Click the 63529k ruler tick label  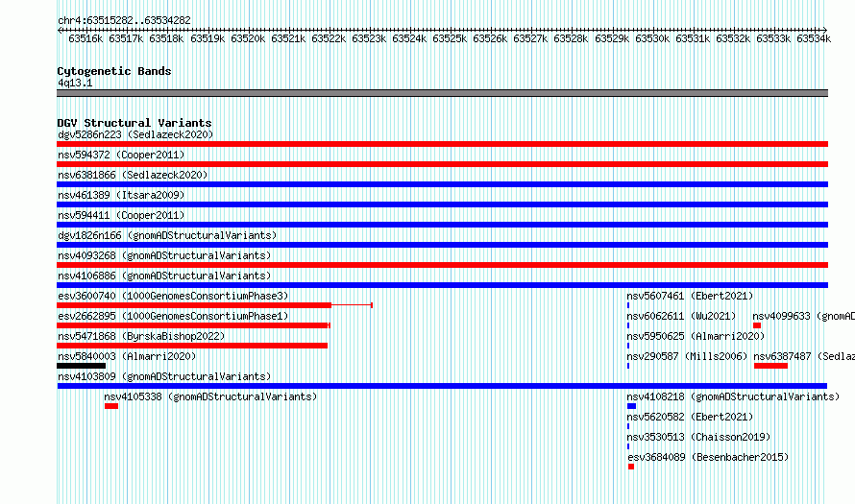(x=612, y=38)
